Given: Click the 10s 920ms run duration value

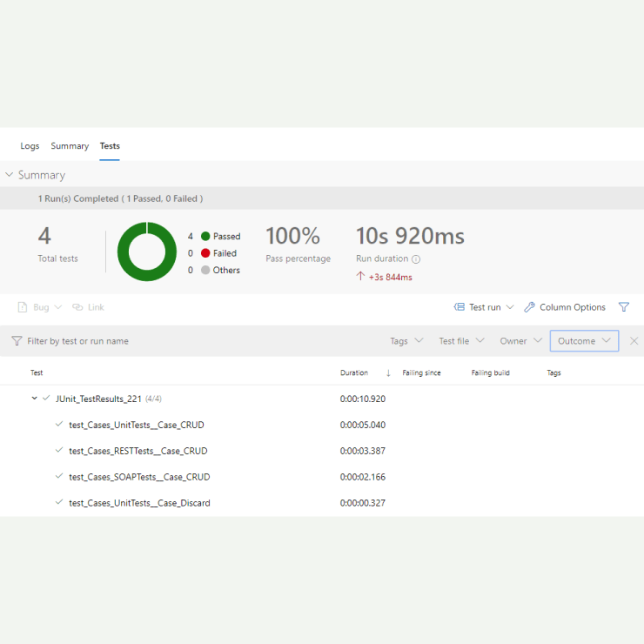Looking at the screenshot, I should pos(410,236).
